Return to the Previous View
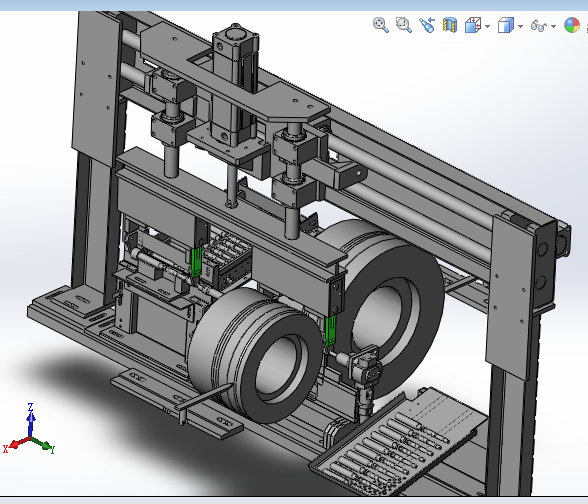 (x=427, y=25)
